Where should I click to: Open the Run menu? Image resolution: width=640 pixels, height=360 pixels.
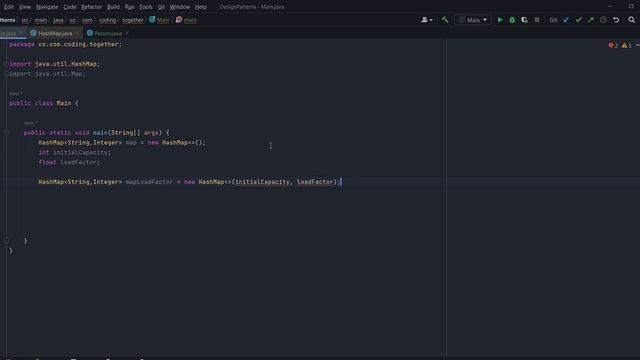point(129,7)
